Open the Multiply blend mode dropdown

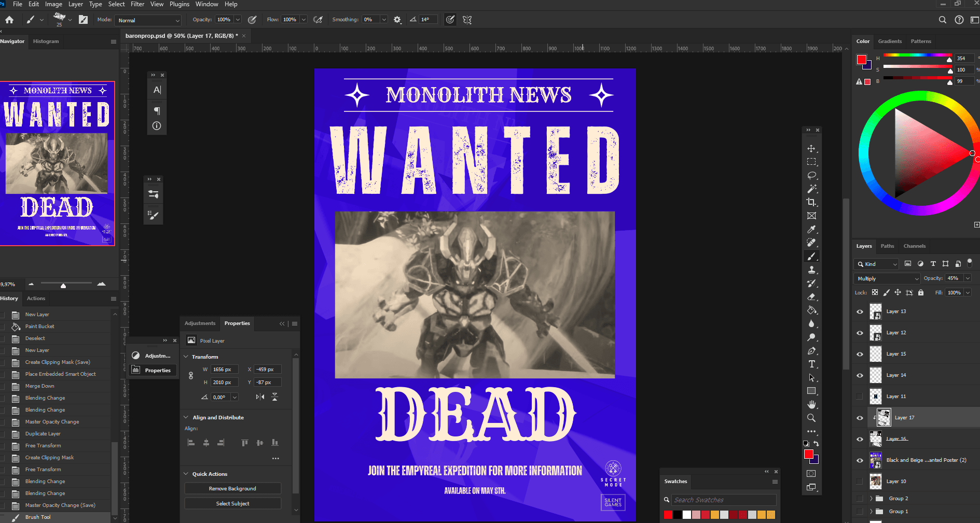pyautogui.click(x=887, y=279)
